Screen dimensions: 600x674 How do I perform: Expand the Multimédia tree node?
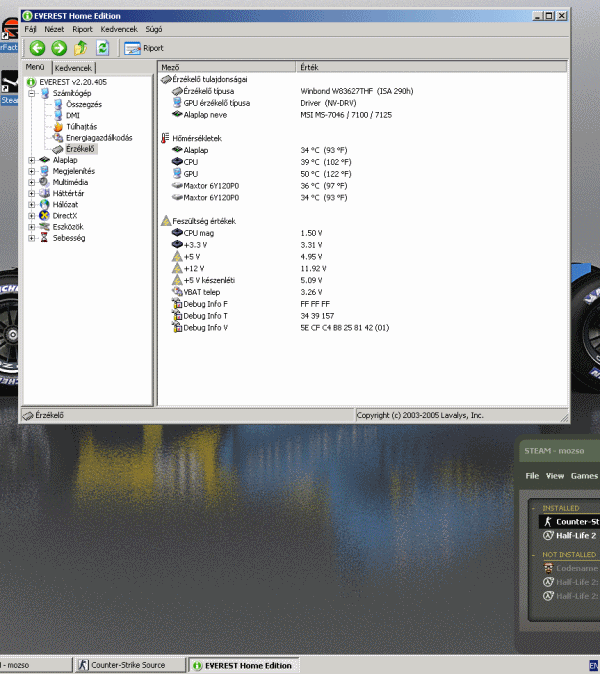tap(31, 182)
